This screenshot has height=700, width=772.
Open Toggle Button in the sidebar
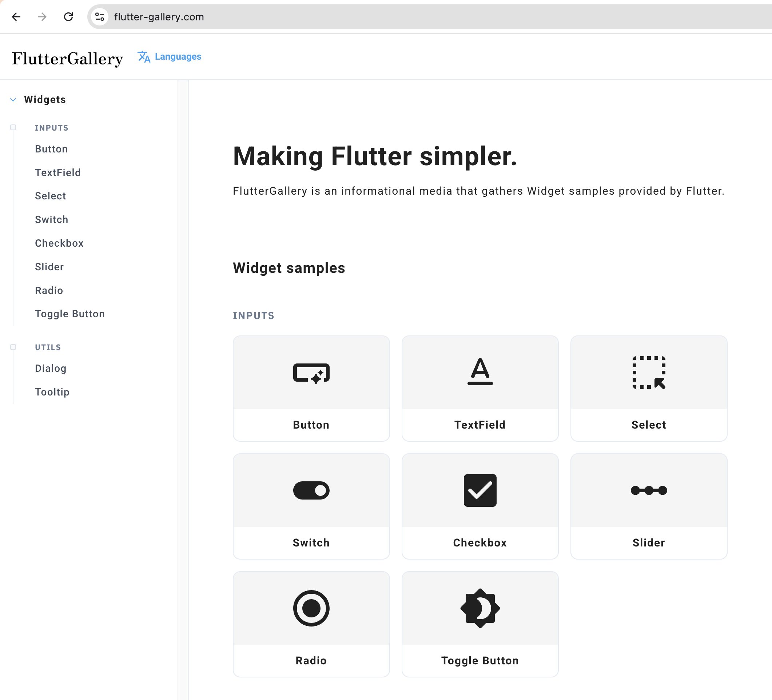coord(70,314)
